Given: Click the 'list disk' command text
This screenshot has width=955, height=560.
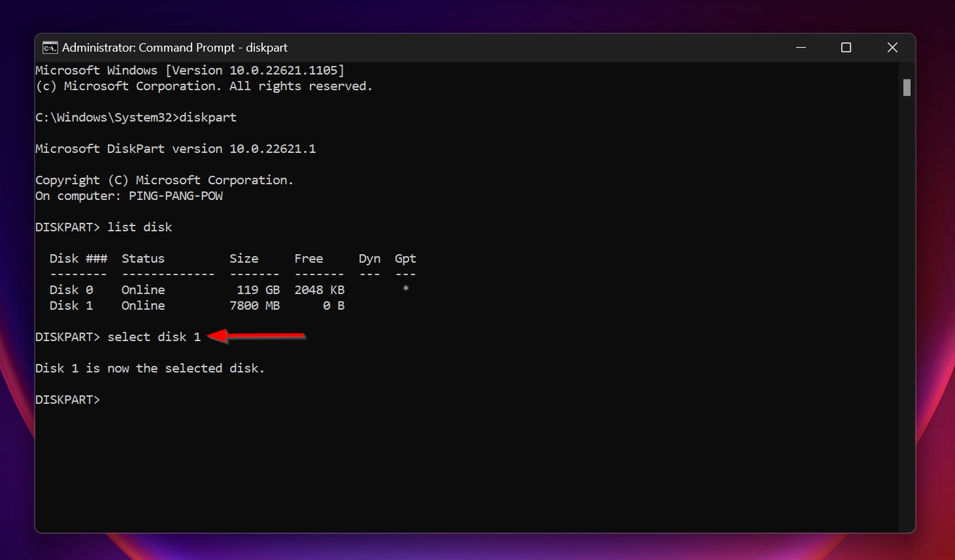Looking at the screenshot, I should (140, 227).
